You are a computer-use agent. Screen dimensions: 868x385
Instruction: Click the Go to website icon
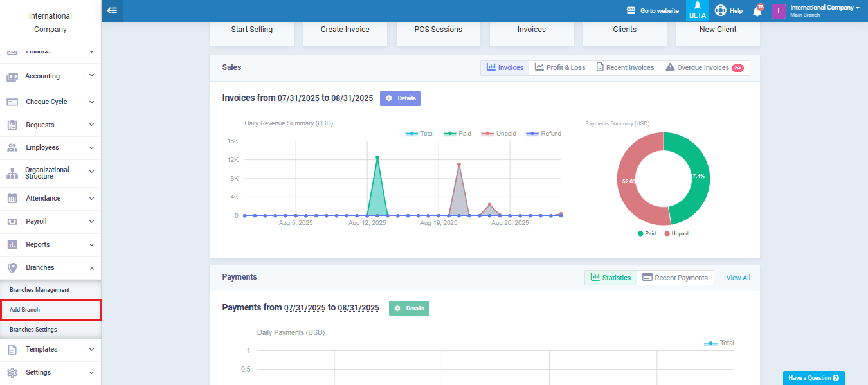[x=631, y=11]
